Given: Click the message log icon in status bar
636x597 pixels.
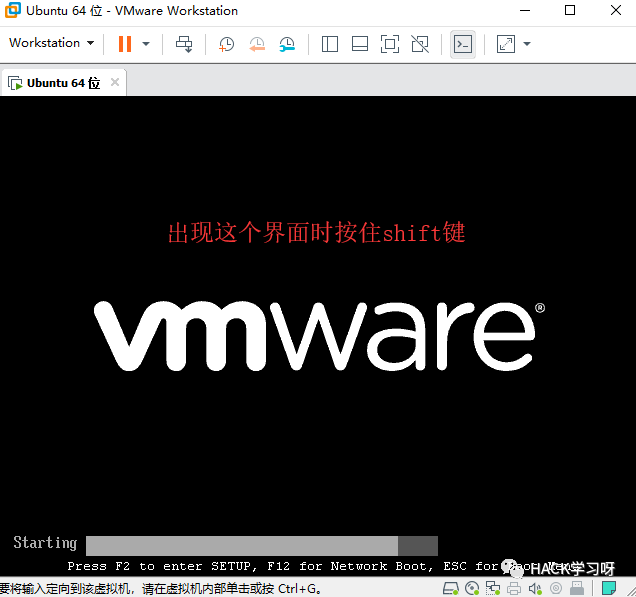Looking at the screenshot, I should 609,588.
